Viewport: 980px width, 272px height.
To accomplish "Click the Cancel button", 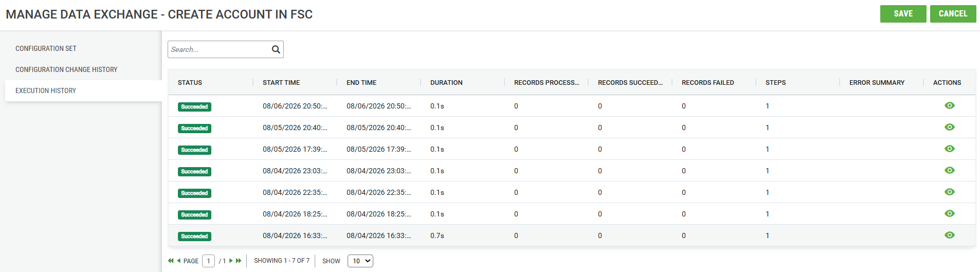I will pos(953,14).
